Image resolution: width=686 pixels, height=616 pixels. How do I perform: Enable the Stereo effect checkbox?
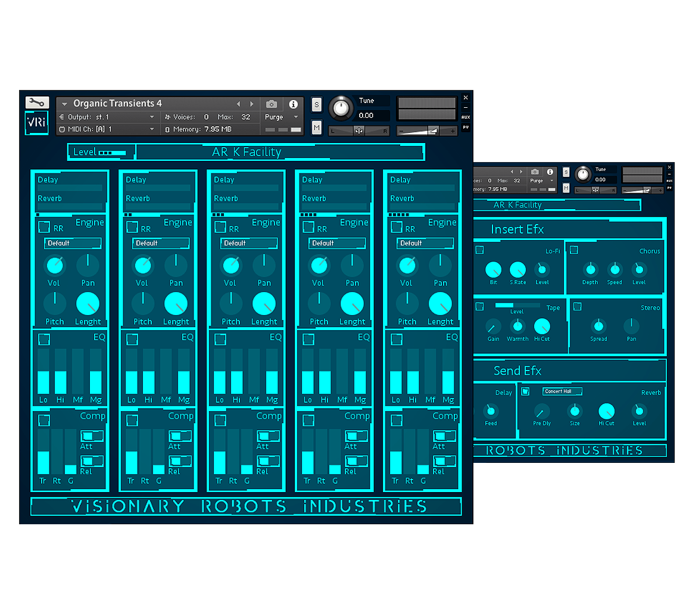coord(578,306)
